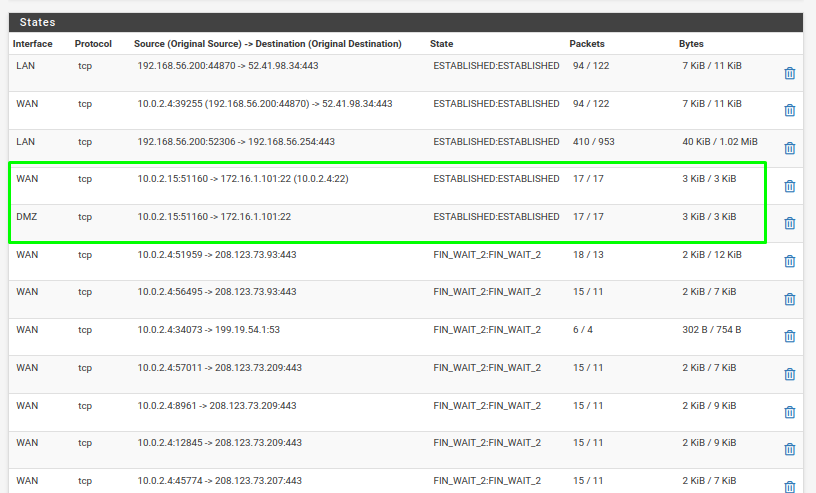Viewport: 816px width, 493px height.
Task: Delete LAN state to 192.168.56.254:443
Action: 789,148
